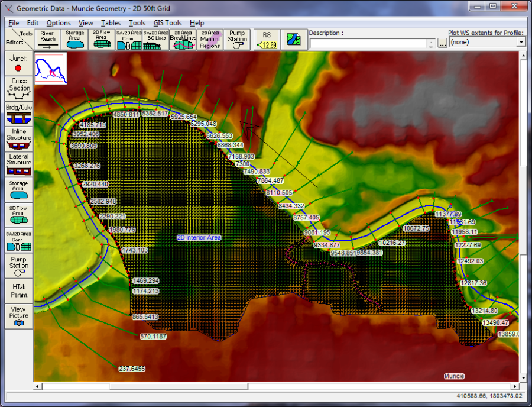Image resolution: width=532 pixels, height=407 pixels.
Task: Choose the 2D Area Mann n Regions tool
Action: 209,40
